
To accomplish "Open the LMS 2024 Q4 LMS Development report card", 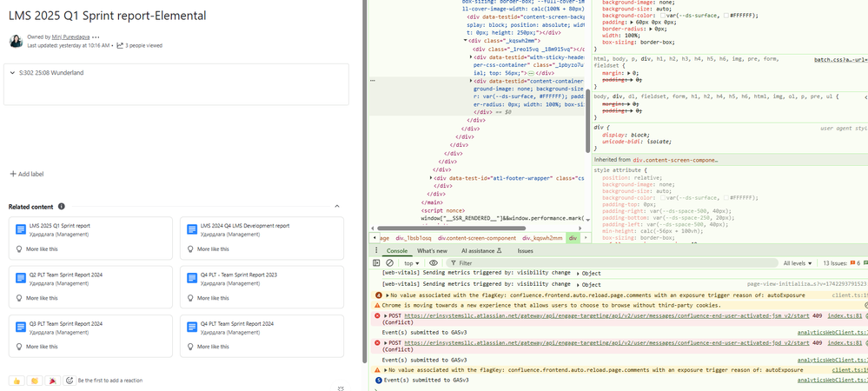I will coord(244,226).
